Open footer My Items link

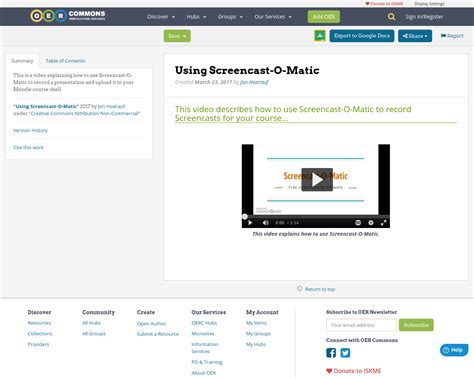tap(256, 323)
